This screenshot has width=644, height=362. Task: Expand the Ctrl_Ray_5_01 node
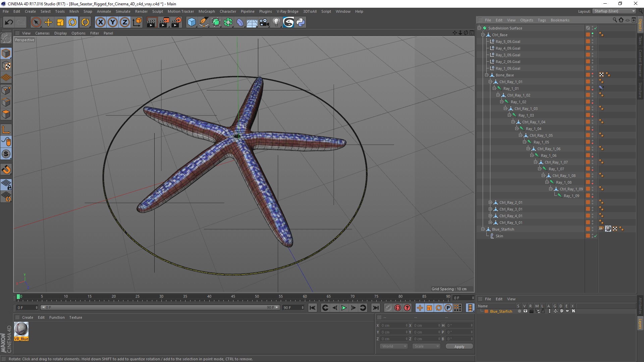point(490,223)
